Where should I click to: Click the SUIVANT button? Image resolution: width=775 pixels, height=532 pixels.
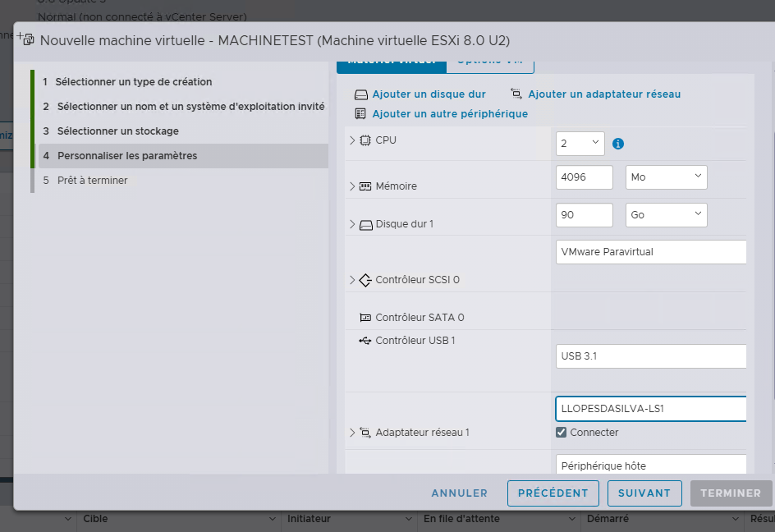pyautogui.click(x=644, y=493)
